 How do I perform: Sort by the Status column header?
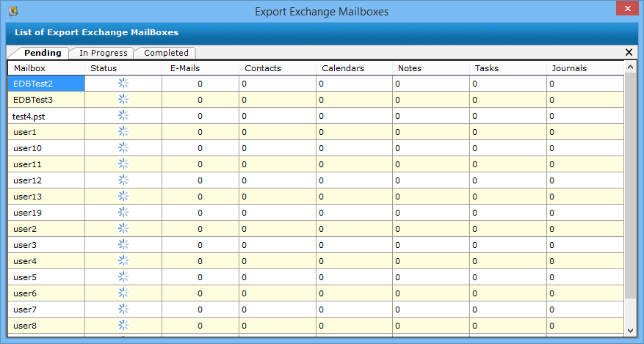tap(123, 68)
